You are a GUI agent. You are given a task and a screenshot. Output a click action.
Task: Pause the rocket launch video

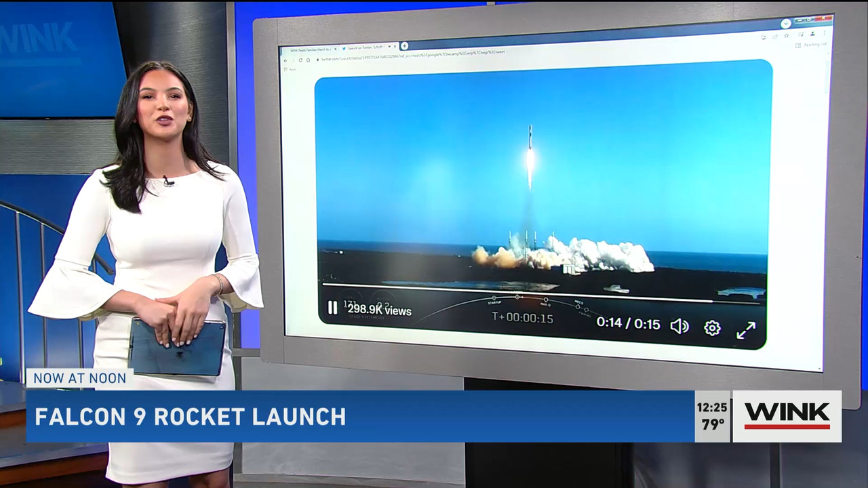[332, 308]
